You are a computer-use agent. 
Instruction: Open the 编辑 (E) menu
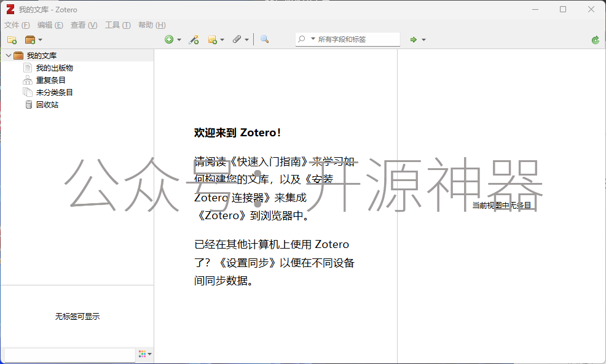[x=50, y=25]
